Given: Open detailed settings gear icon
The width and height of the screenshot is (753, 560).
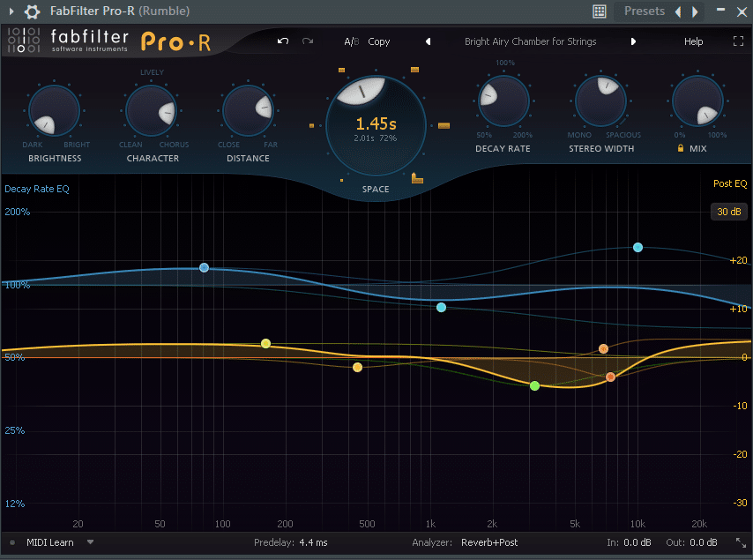Looking at the screenshot, I should click(x=32, y=11).
